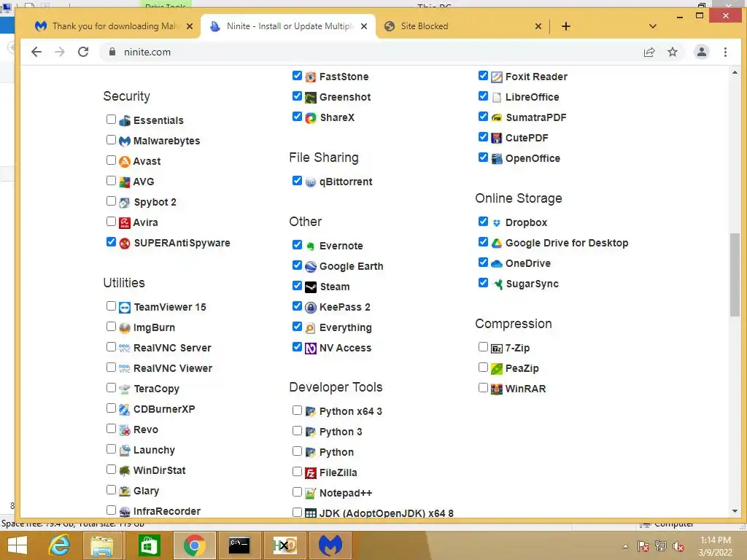Open Chrome three-dot menu

[x=725, y=52]
